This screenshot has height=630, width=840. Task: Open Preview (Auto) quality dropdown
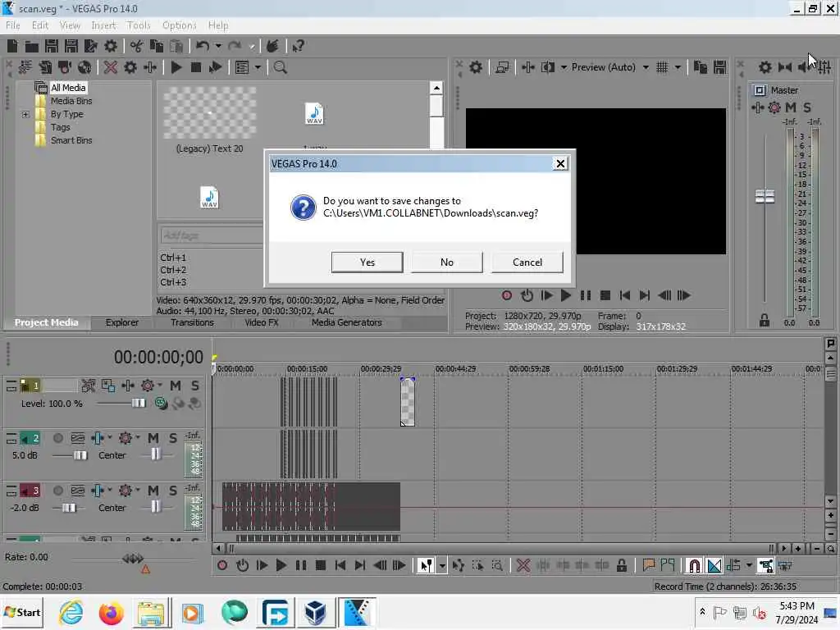[646, 67]
